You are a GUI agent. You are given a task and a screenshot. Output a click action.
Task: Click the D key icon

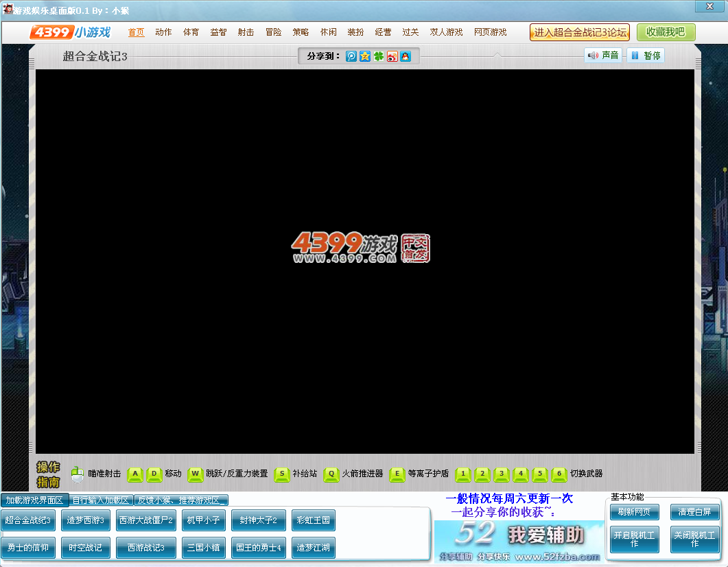click(154, 474)
